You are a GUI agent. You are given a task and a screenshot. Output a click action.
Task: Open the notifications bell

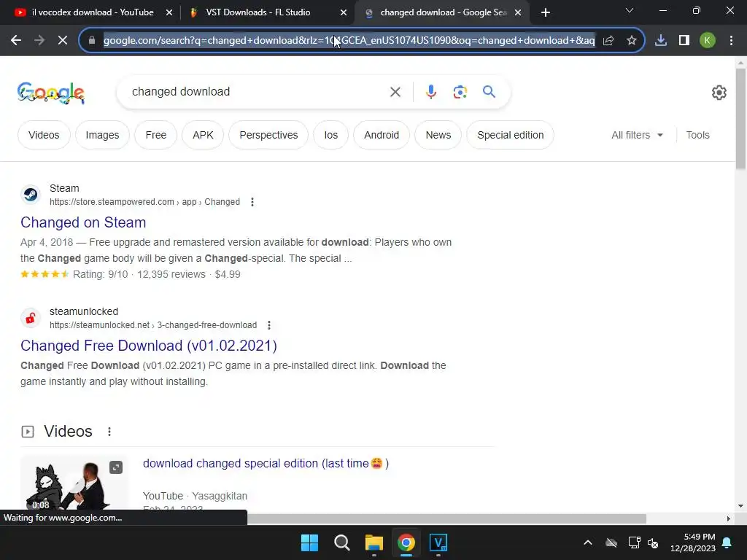point(727,542)
